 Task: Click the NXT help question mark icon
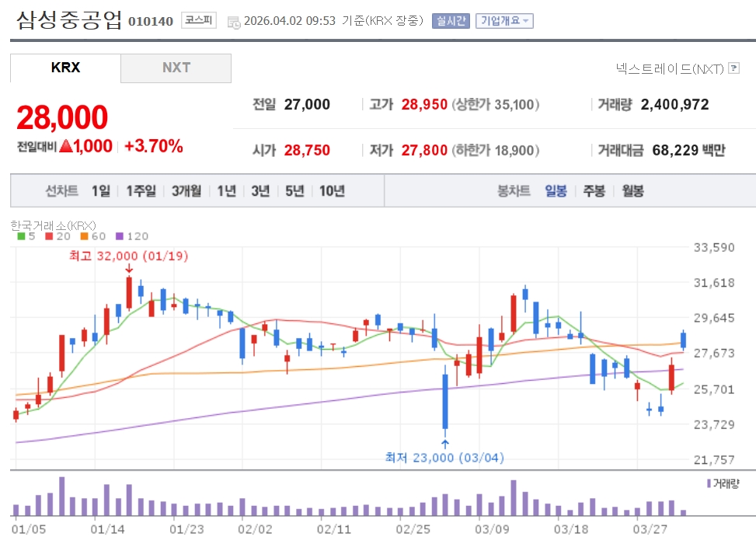pyautogui.click(x=733, y=68)
